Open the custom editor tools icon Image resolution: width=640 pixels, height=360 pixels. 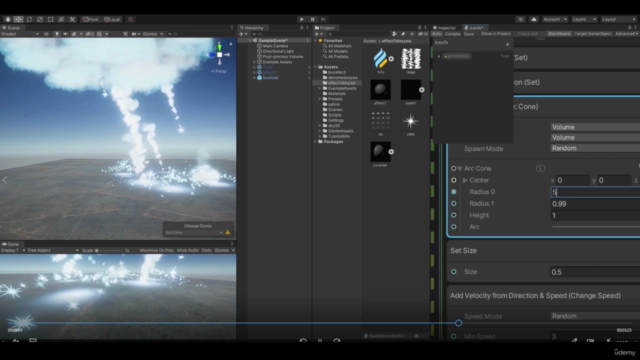[x=72, y=19]
